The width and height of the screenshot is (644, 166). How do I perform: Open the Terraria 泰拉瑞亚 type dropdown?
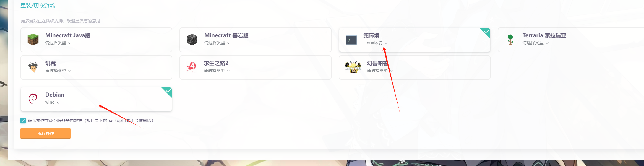(536, 43)
